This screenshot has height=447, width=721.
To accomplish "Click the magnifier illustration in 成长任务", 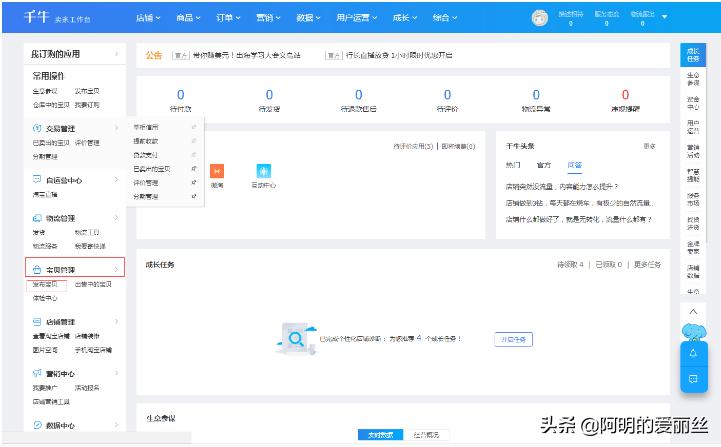I will [296, 339].
